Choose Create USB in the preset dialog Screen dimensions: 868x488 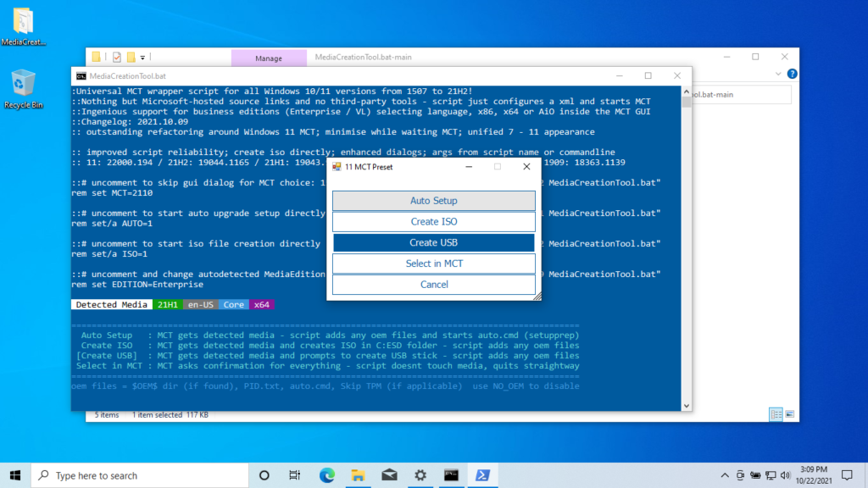click(433, 242)
